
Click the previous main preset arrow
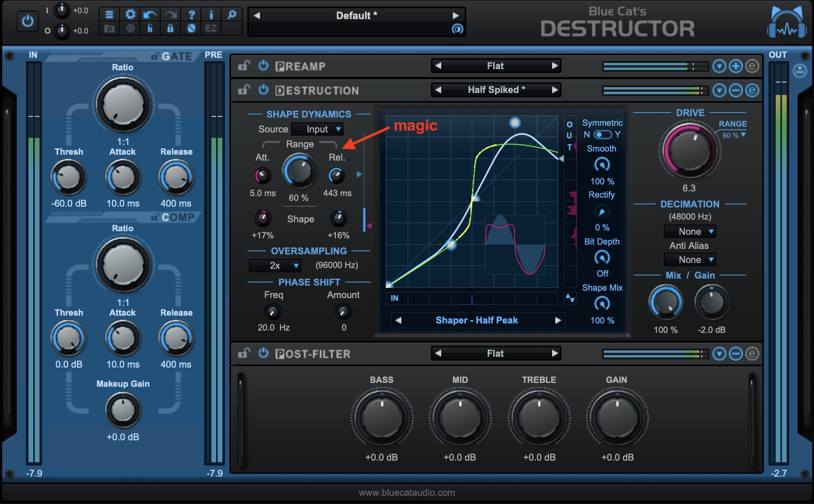(257, 16)
